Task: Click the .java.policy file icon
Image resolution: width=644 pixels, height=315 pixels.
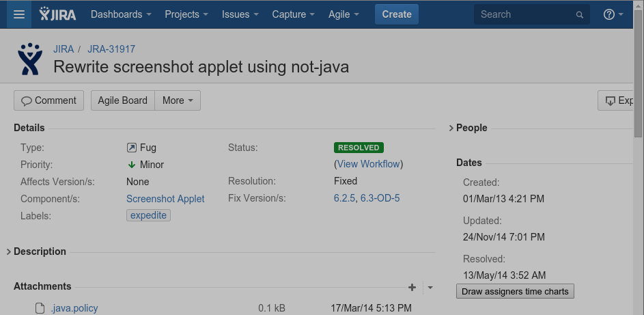Action: coord(40,308)
